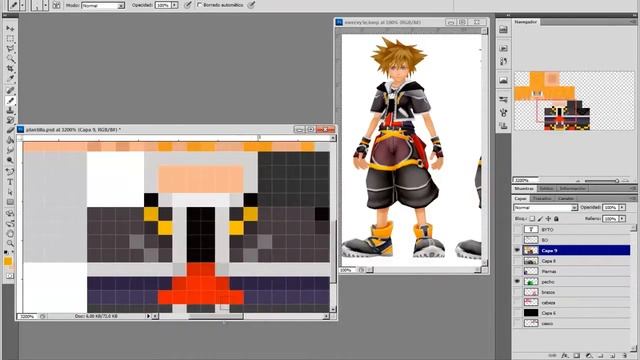Open layer Opacidad arrow in Capas panel
Screen dimensions: 640x360
tap(622, 208)
